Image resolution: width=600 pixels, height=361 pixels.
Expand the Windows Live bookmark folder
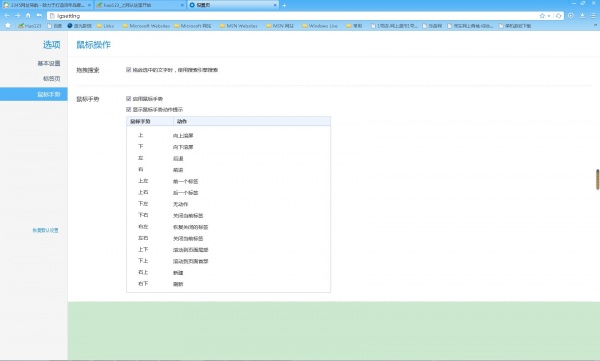click(x=320, y=26)
